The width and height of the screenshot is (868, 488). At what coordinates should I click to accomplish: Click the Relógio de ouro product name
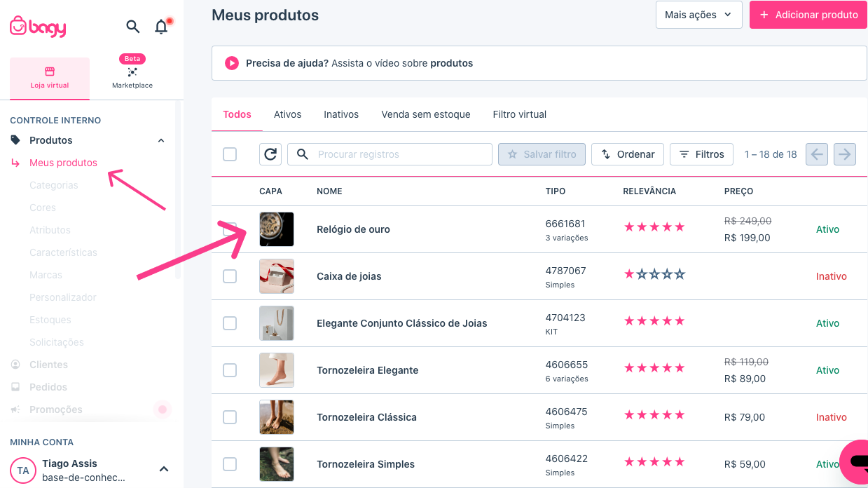353,229
